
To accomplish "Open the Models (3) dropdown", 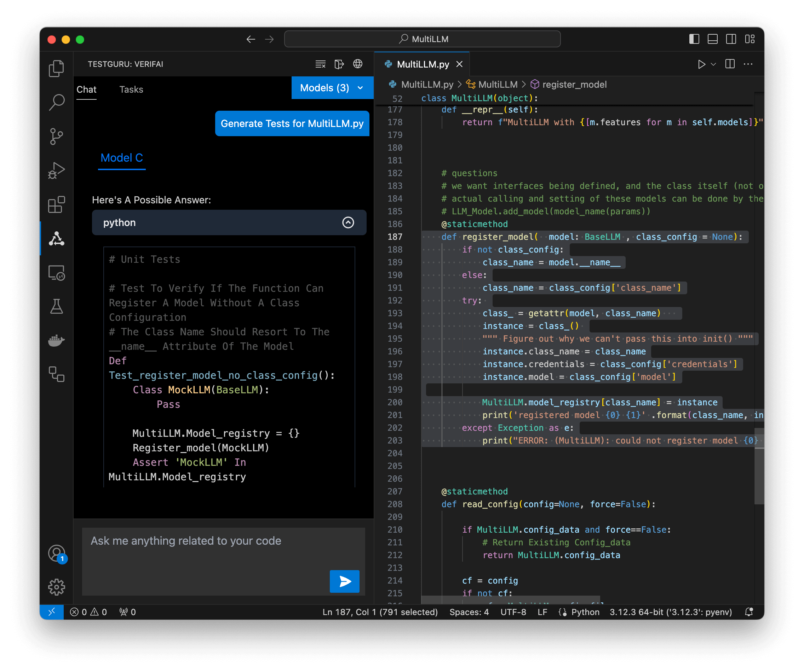I will pyautogui.click(x=332, y=88).
